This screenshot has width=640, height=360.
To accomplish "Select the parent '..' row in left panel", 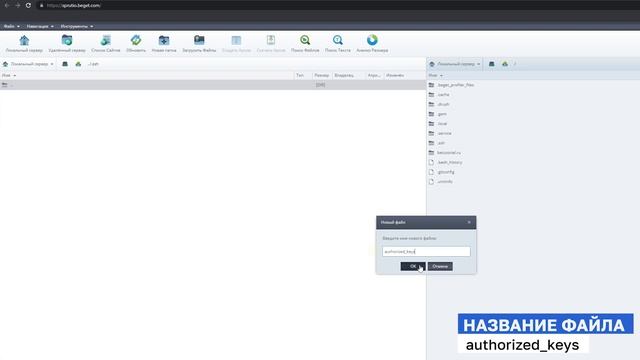I will (x=212, y=85).
